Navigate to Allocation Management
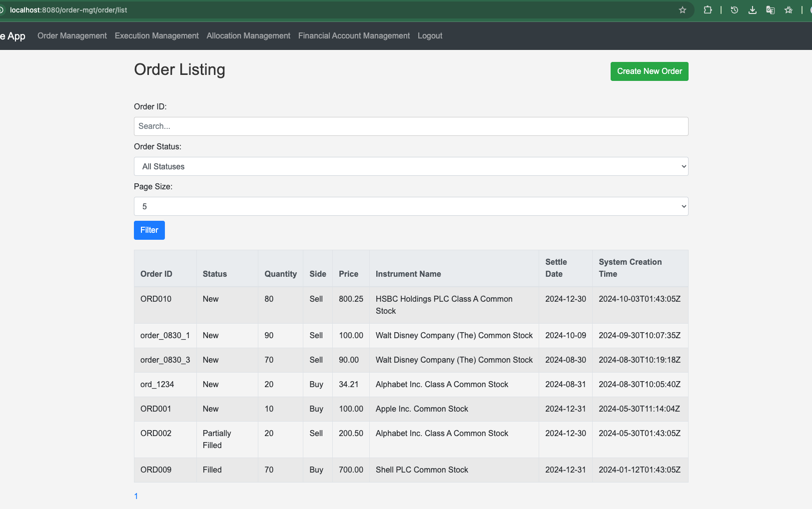Image resolution: width=812 pixels, height=509 pixels. [248, 36]
